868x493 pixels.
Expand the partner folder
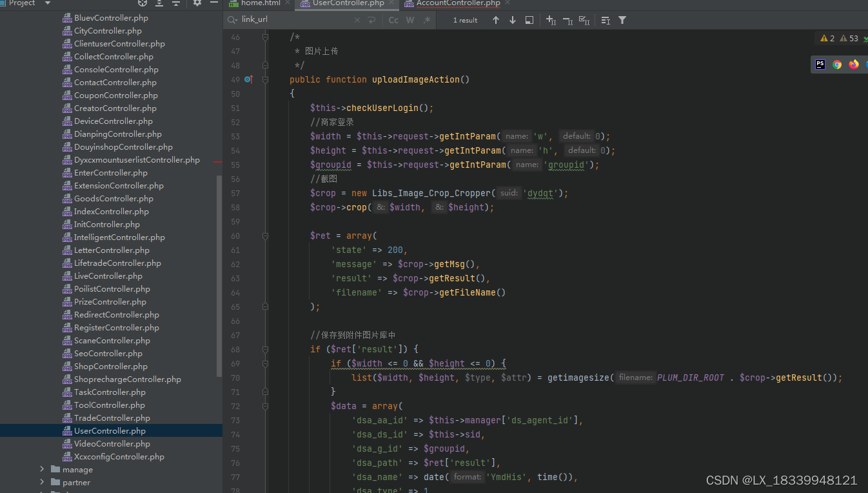click(x=43, y=482)
